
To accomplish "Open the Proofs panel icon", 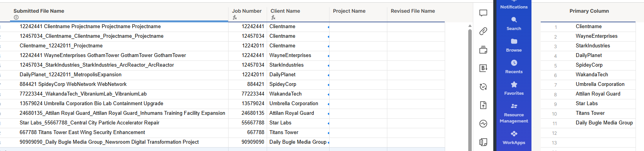I will pyautogui.click(x=483, y=50).
